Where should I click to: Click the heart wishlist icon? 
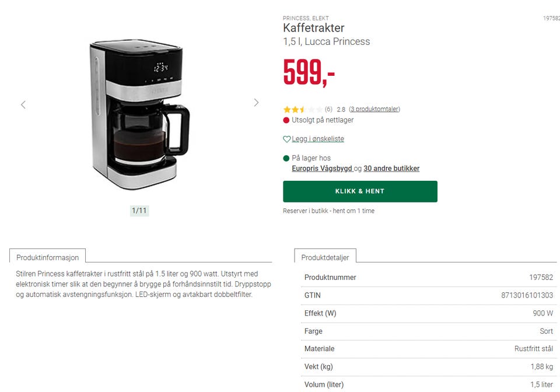pyautogui.click(x=286, y=139)
